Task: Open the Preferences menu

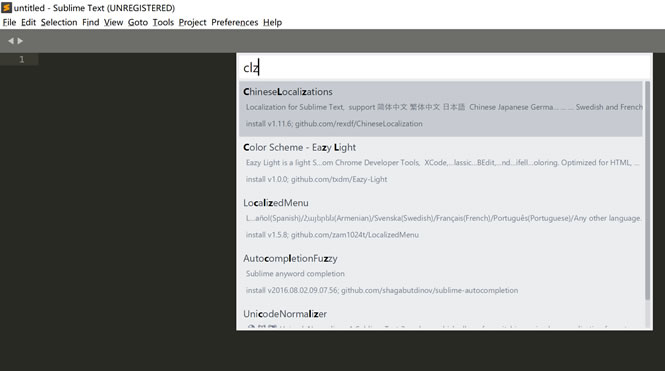Action: (235, 22)
